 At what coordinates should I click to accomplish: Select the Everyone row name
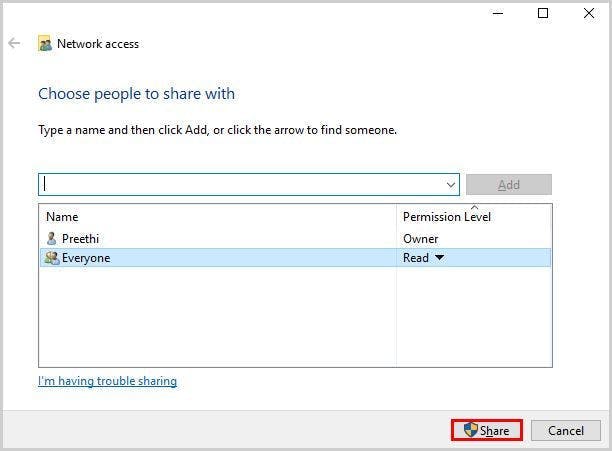pos(86,258)
